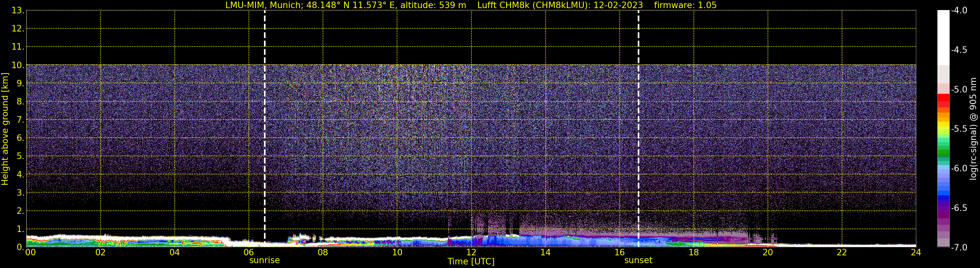
Task: Click the time axis tick label "22"
Action: click(x=842, y=252)
